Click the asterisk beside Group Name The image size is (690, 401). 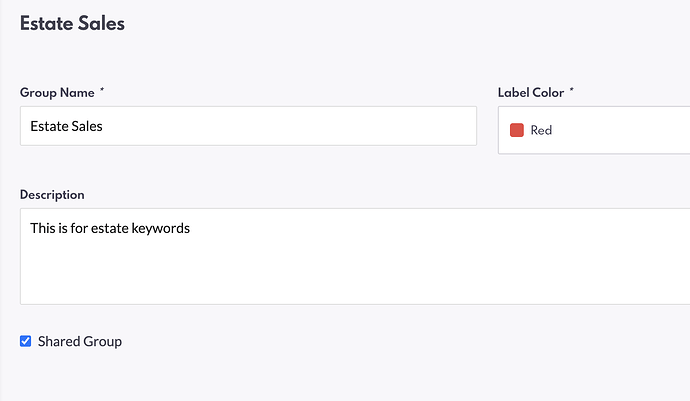(102, 92)
